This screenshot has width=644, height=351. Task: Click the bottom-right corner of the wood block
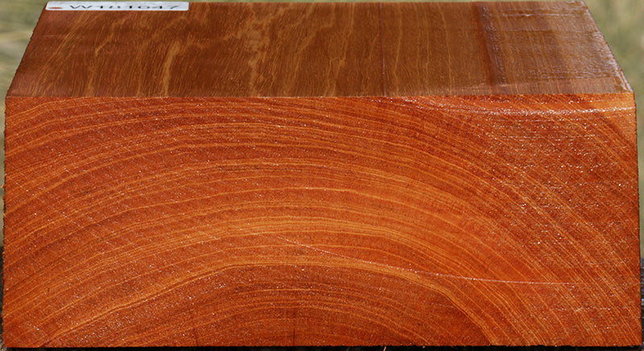click(x=636, y=345)
